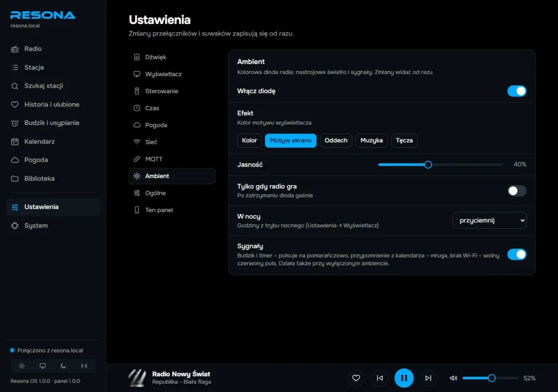
Task: Go to Szukaj stacji page
Action: coord(53,86)
